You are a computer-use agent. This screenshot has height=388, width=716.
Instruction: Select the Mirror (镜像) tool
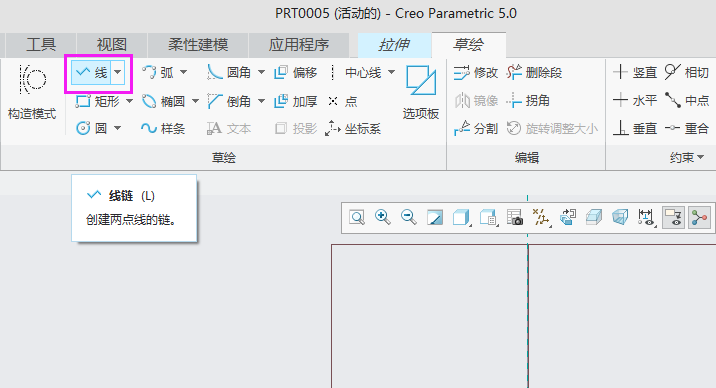[x=475, y=100]
